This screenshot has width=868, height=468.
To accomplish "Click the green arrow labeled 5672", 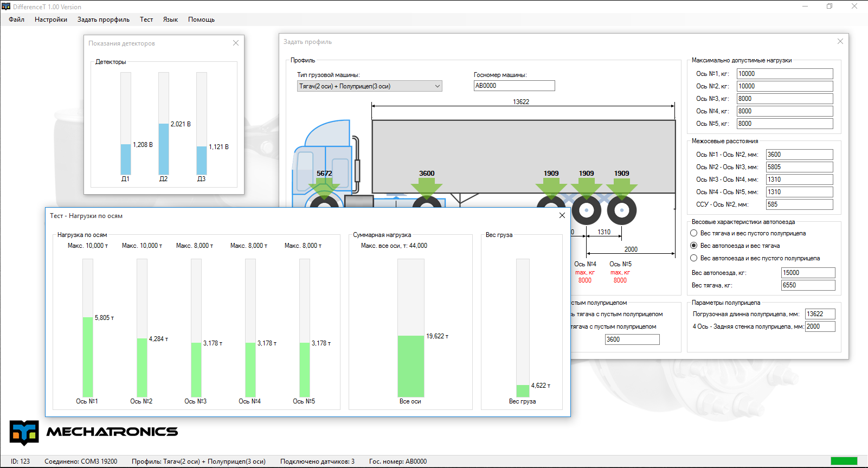I will coord(324,189).
